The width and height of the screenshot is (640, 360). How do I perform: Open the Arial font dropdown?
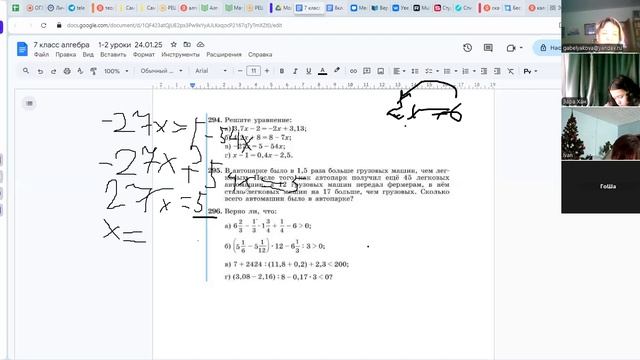point(211,71)
